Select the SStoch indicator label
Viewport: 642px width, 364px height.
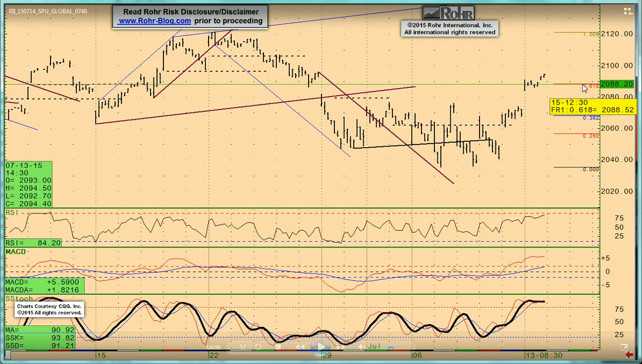tap(19, 299)
